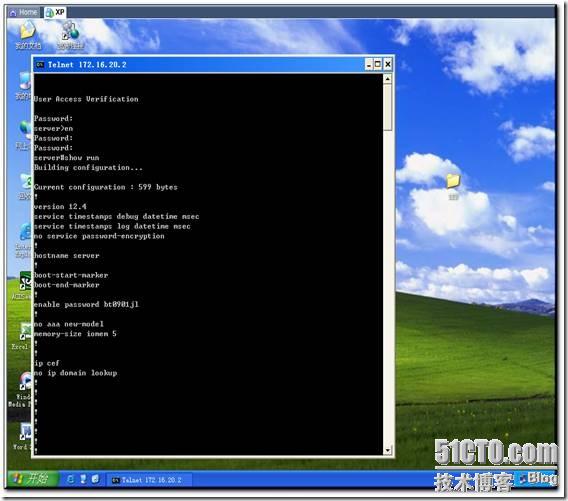
Task: Click the 'server>en' command line
Action: coord(53,129)
